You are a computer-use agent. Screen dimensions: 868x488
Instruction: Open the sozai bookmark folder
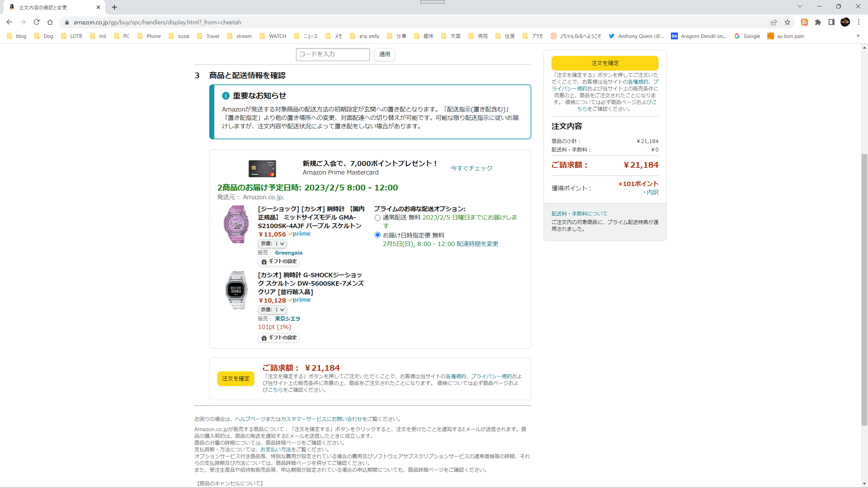tap(179, 36)
